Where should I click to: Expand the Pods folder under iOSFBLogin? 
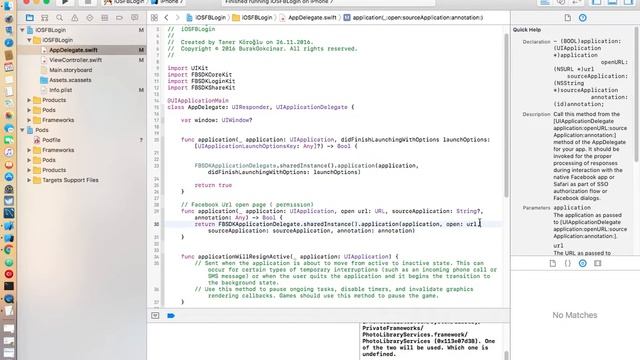(29, 110)
